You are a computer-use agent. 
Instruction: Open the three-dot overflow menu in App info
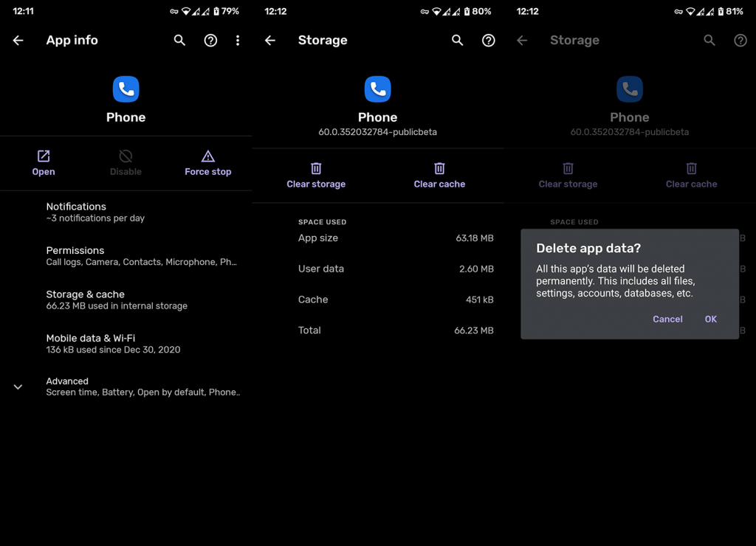[x=238, y=41]
